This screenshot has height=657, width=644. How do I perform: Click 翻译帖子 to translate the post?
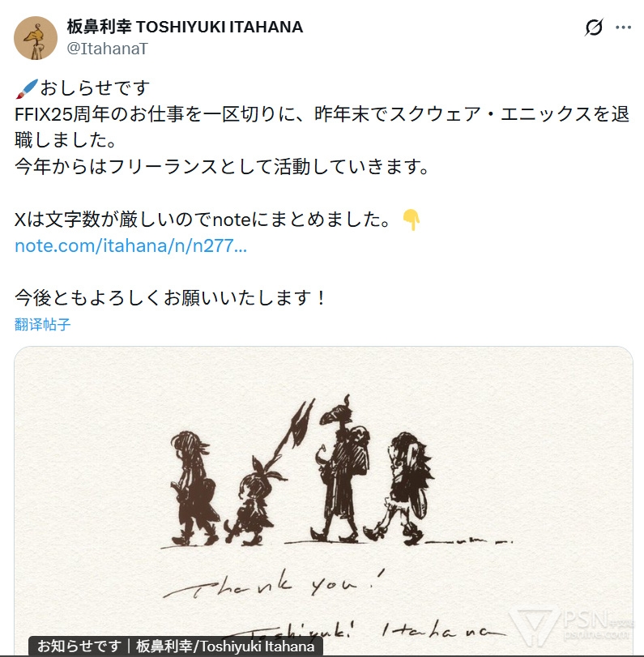42,324
